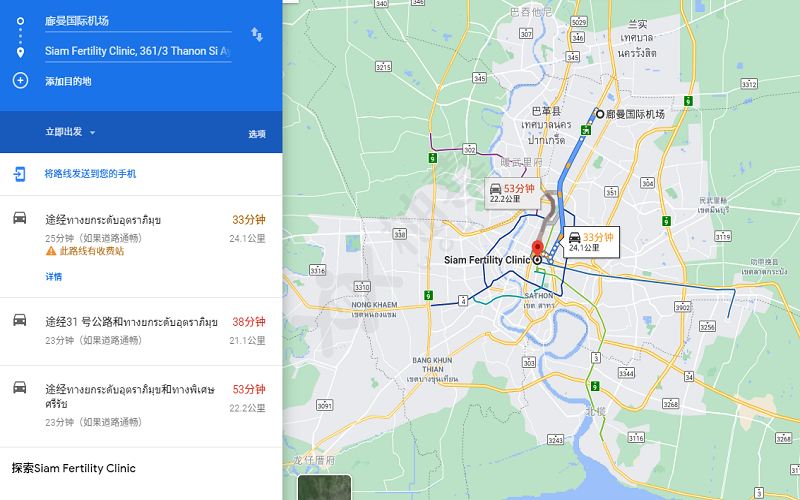Open the 立即出发 departure time dropdown

70,132
